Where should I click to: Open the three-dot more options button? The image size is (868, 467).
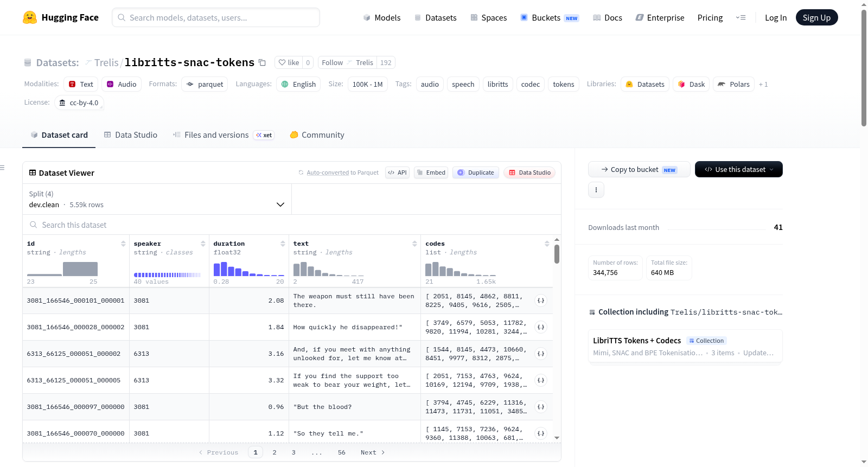click(x=596, y=190)
